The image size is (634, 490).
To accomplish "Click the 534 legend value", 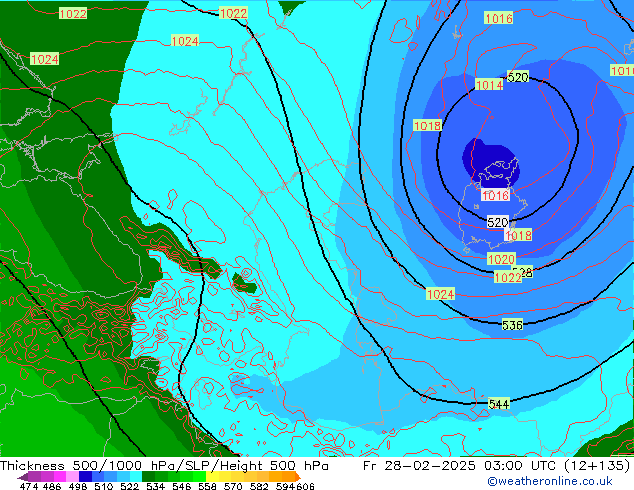I will [155, 486].
